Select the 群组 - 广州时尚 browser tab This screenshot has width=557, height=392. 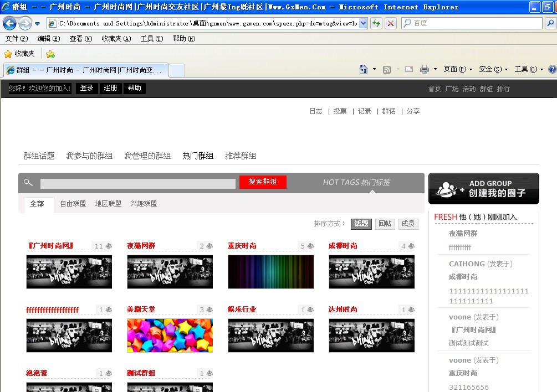pyautogui.click(x=85, y=70)
